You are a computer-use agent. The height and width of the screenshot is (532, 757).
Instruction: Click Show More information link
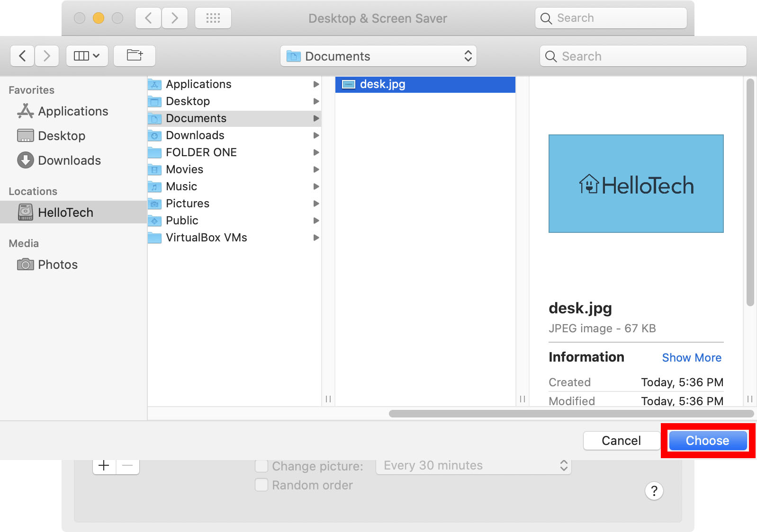692,358
